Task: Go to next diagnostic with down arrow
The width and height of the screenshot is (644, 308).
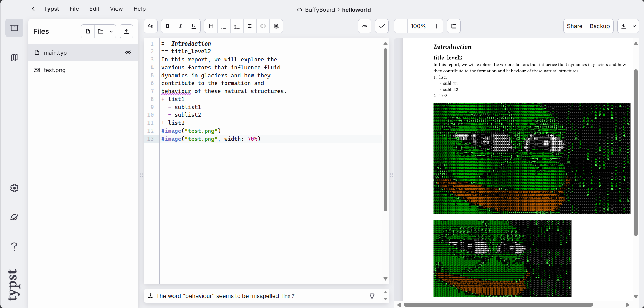Action: tap(385, 299)
